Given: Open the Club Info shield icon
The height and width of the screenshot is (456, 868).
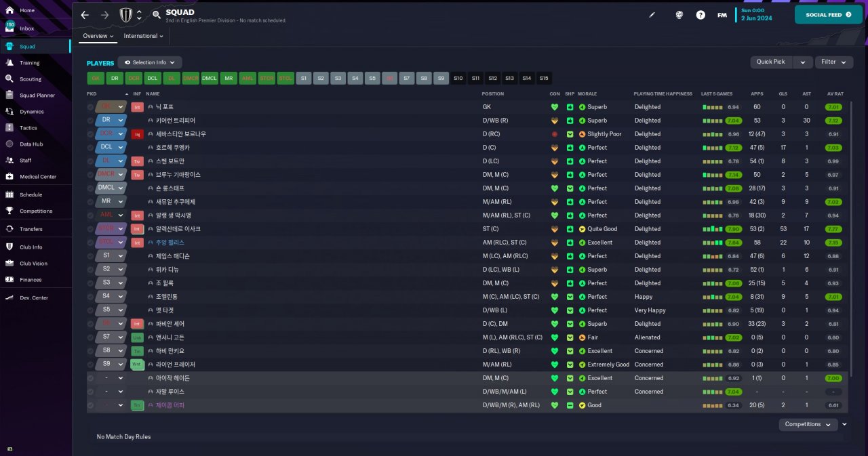Looking at the screenshot, I should 9,247.
